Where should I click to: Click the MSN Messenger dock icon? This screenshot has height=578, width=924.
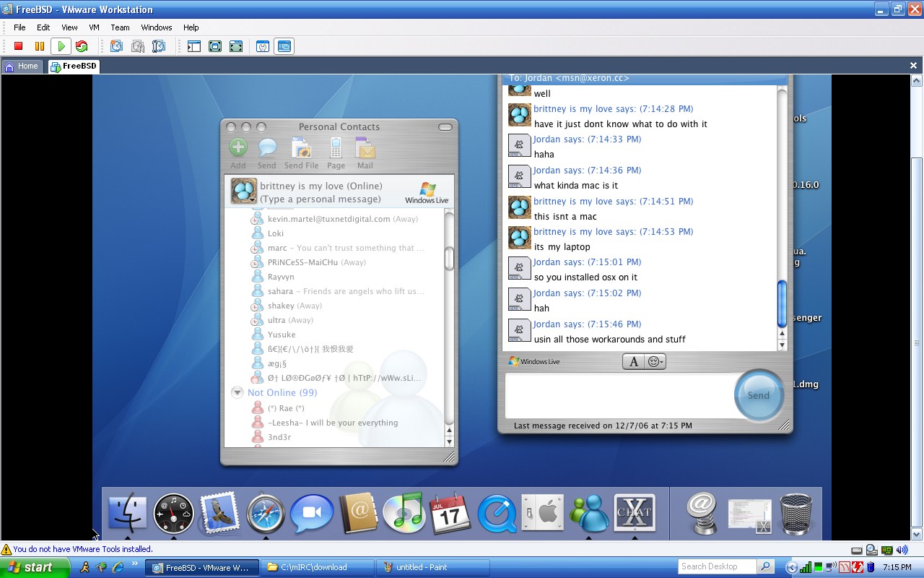tap(588, 514)
